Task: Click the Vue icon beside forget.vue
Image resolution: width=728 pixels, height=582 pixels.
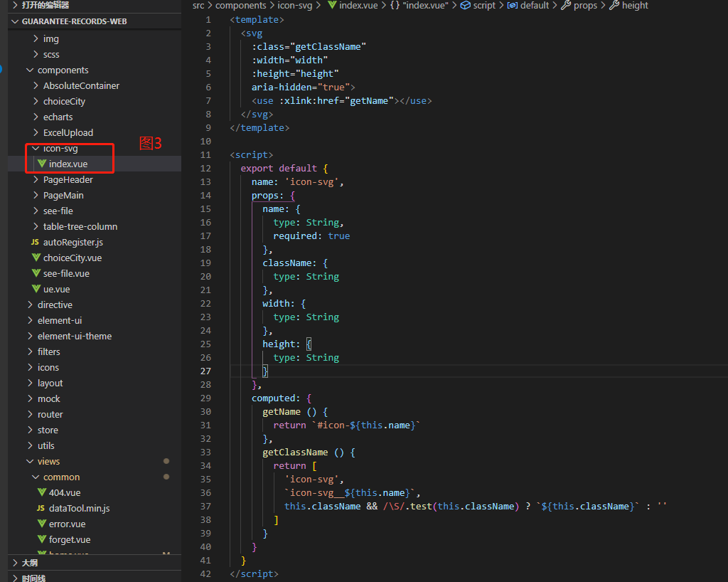Action: pos(42,539)
